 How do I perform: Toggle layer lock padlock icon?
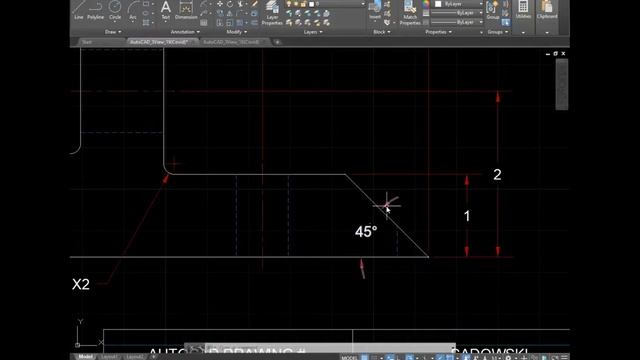point(303,4)
